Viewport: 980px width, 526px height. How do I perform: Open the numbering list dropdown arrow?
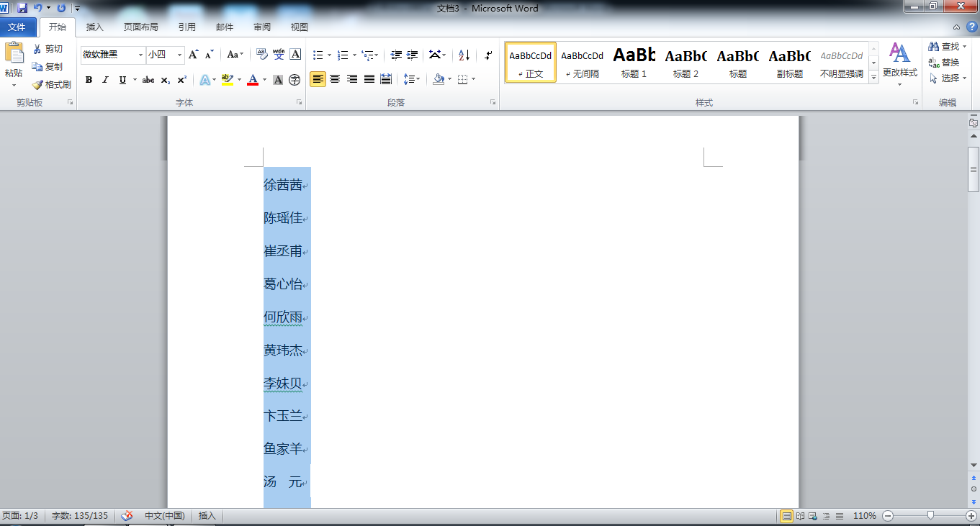(355, 55)
